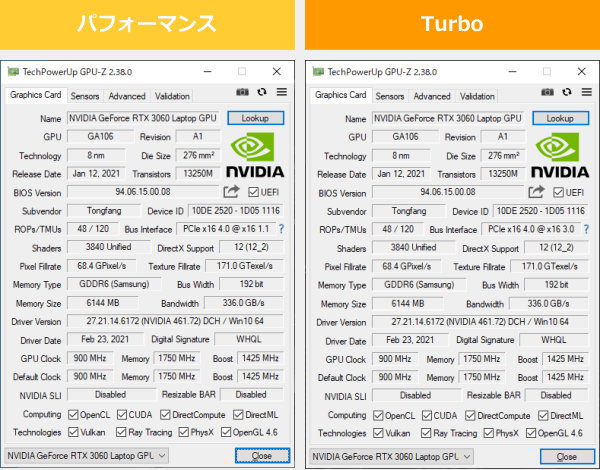
Task: Click the Subvendor 'Tongfang' field in the Turbo window
Action: tap(409, 211)
